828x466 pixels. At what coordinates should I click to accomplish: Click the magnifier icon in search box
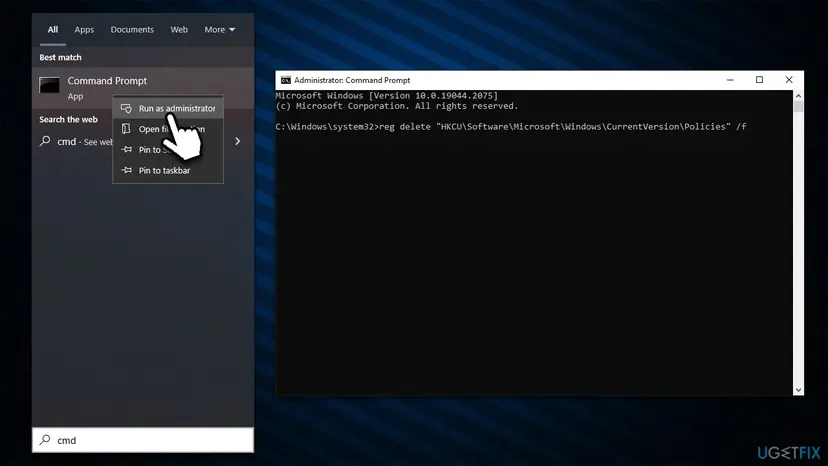click(x=45, y=440)
